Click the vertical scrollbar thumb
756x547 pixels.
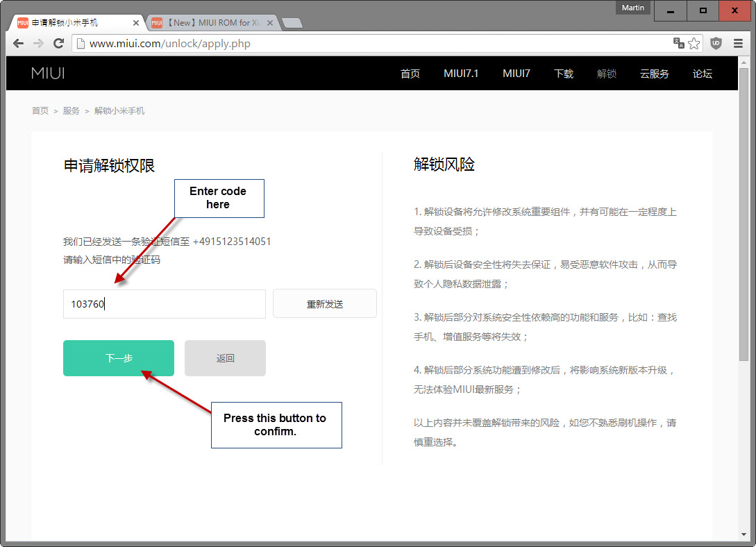click(744, 214)
